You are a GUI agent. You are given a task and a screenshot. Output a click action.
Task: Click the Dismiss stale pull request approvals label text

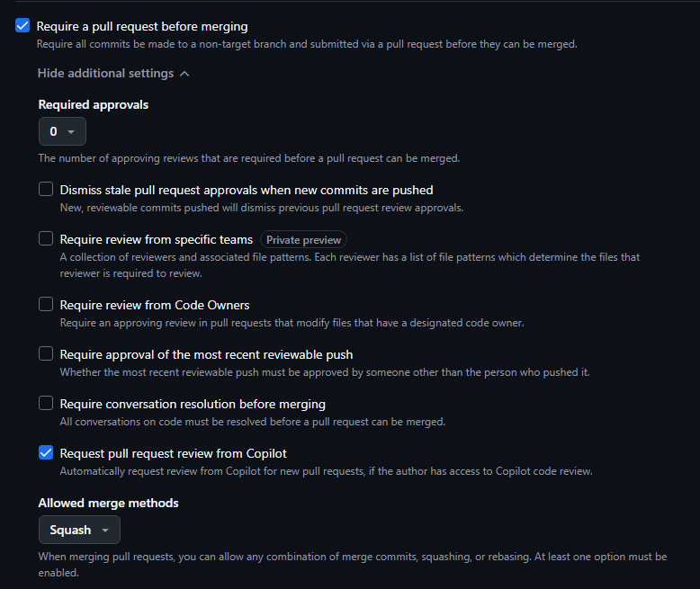point(247,190)
